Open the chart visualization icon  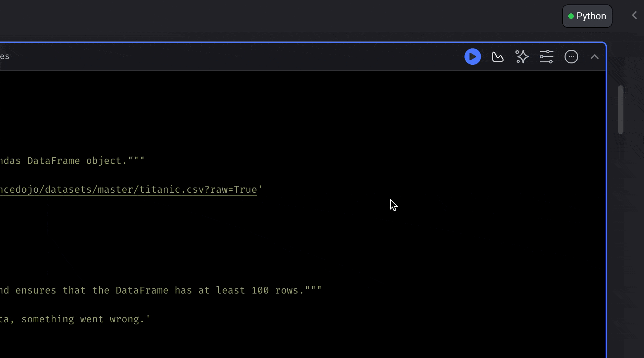click(x=497, y=57)
